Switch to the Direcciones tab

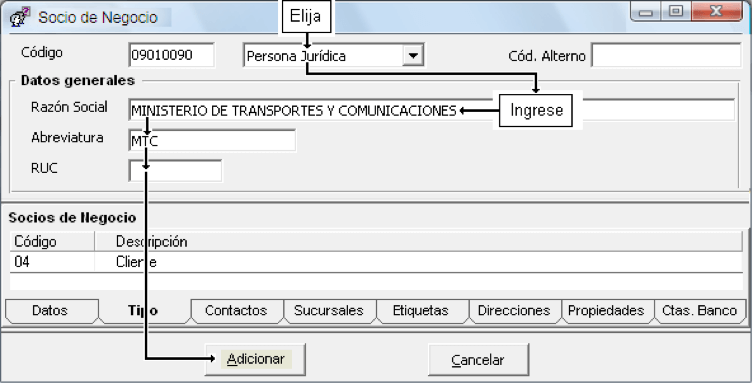pos(514,311)
